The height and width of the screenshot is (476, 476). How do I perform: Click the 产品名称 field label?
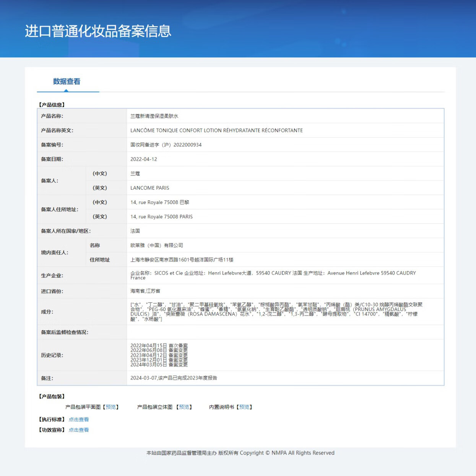coord(52,116)
